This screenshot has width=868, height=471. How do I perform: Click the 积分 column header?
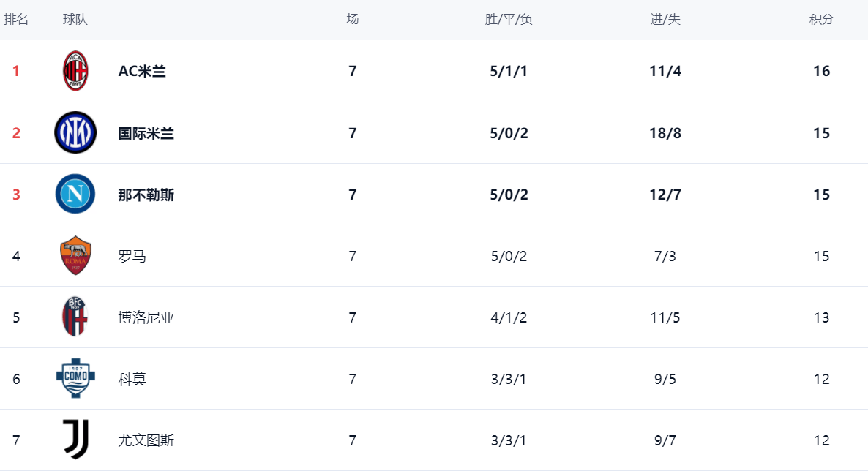point(821,20)
